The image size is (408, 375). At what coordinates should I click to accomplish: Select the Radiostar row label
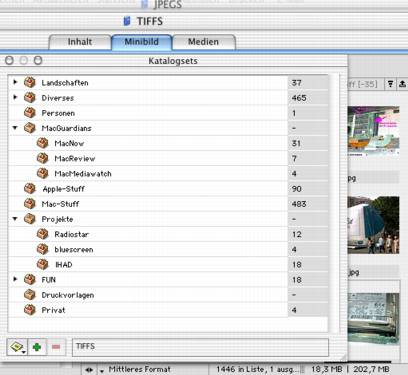click(72, 234)
